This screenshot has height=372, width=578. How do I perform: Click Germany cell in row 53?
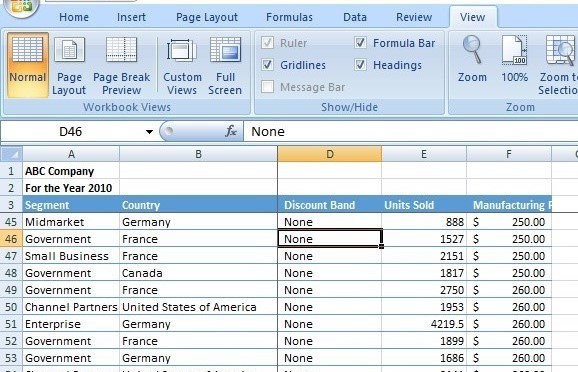[198, 358]
